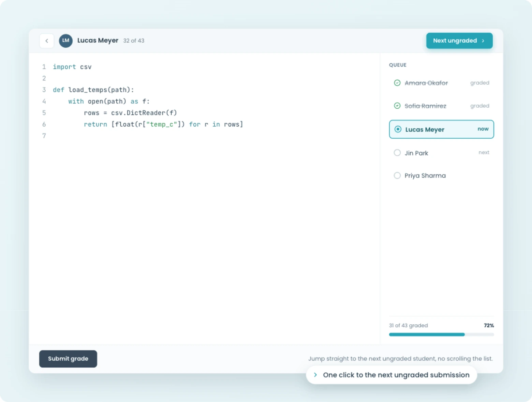Submit grade for Lucas Meyer
This screenshot has height=402, width=532.
tap(68, 359)
